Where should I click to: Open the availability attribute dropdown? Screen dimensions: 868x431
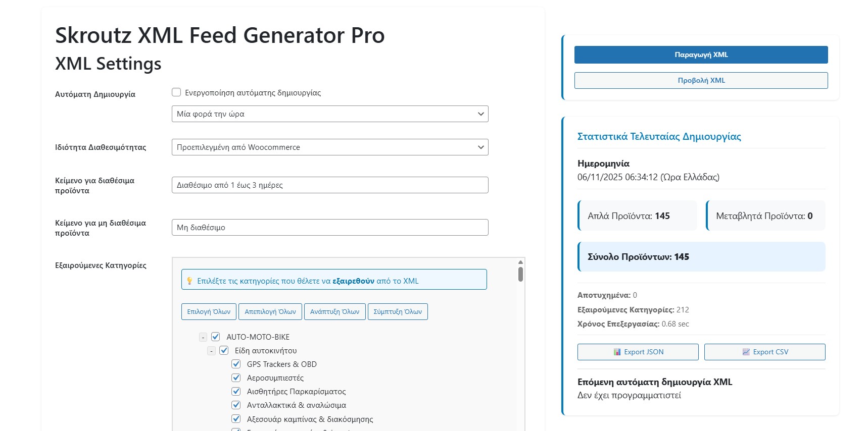tap(330, 147)
